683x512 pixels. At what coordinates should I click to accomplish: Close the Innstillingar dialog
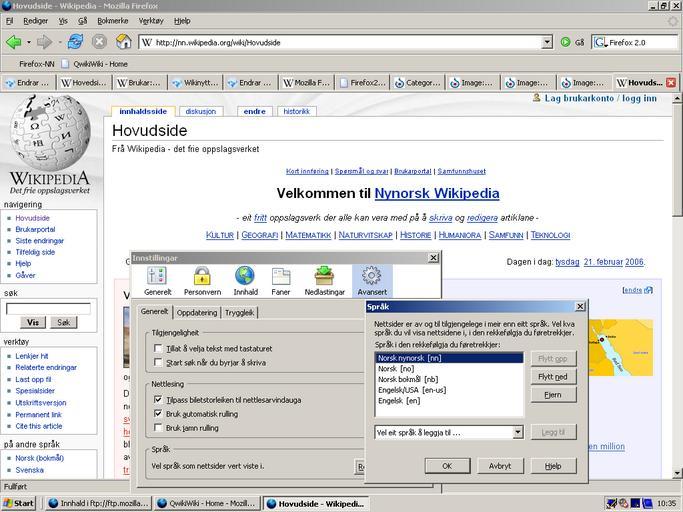click(433, 258)
